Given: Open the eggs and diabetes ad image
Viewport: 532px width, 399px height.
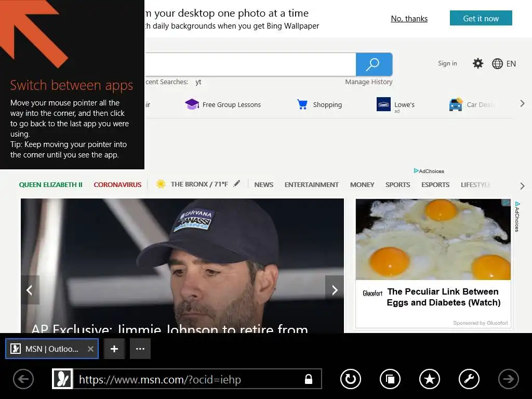Looking at the screenshot, I should coord(433,240).
